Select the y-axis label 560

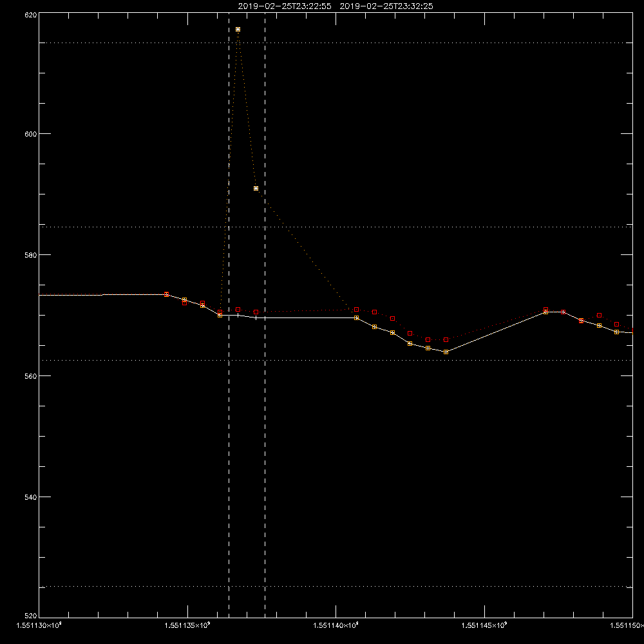pos(31,376)
